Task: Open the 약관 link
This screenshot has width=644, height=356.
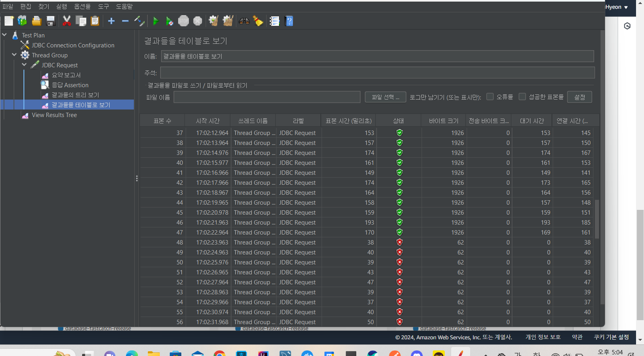Action: [577, 337]
